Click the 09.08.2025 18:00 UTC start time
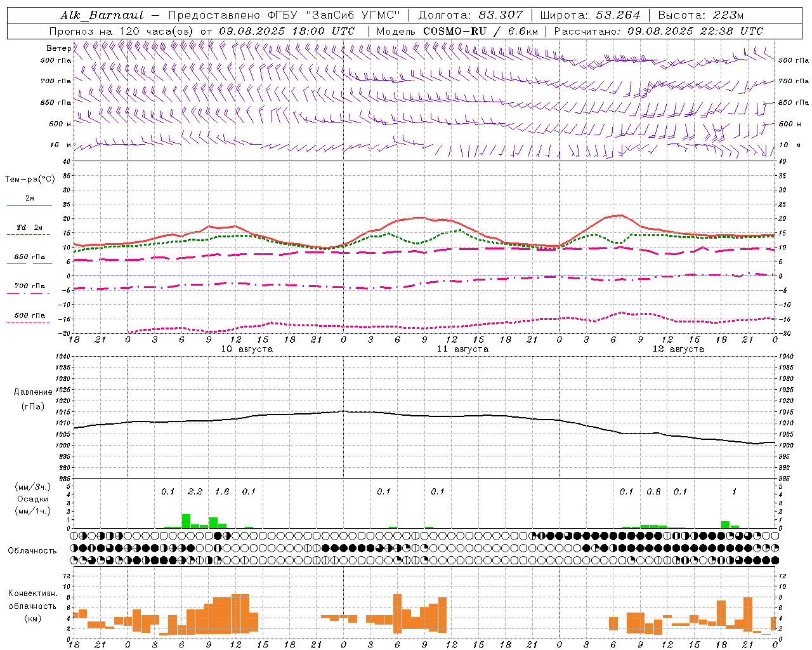The width and height of the screenshot is (812, 650). pyautogui.click(x=287, y=31)
